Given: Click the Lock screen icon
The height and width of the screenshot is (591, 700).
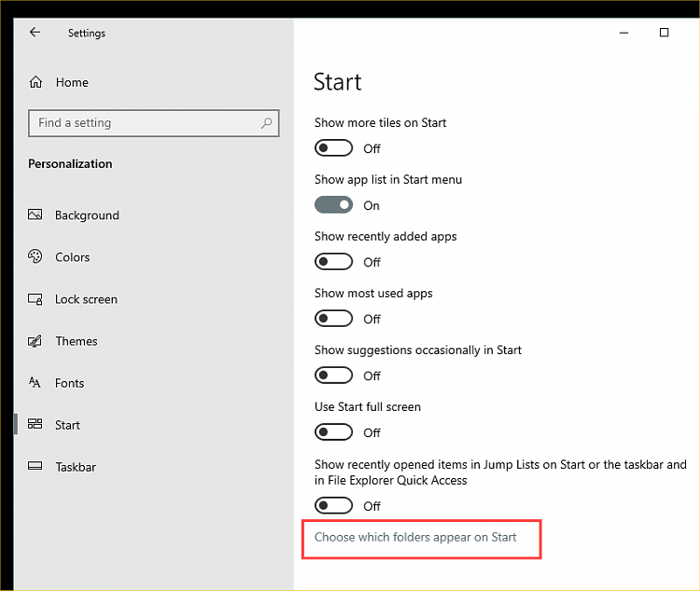Looking at the screenshot, I should [x=35, y=300].
